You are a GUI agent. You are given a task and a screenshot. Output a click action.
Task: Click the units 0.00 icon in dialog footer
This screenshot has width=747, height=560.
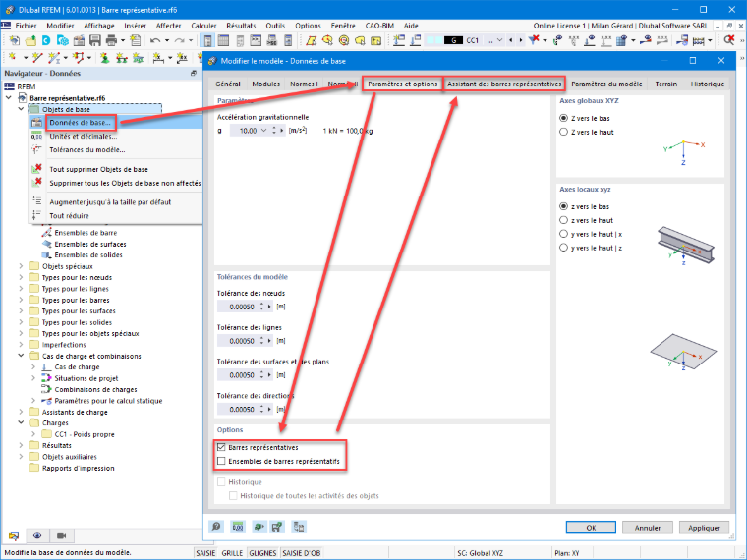[x=237, y=527]
